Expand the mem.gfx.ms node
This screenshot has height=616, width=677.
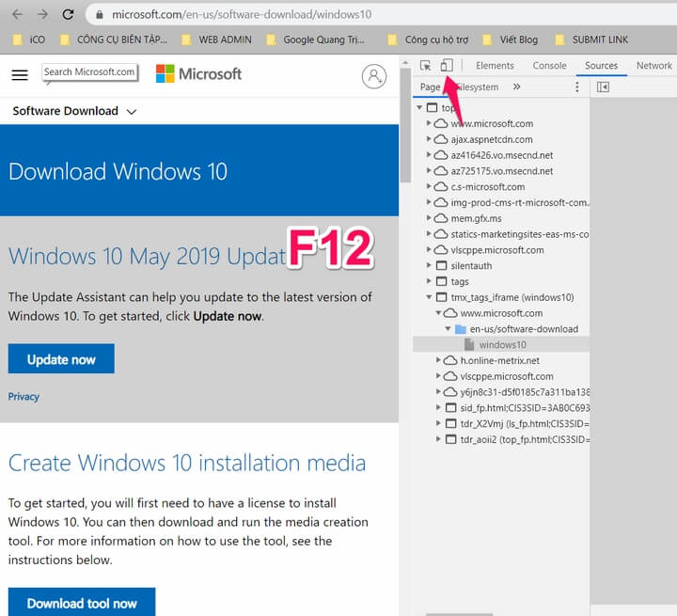click(x=429, y=218)
